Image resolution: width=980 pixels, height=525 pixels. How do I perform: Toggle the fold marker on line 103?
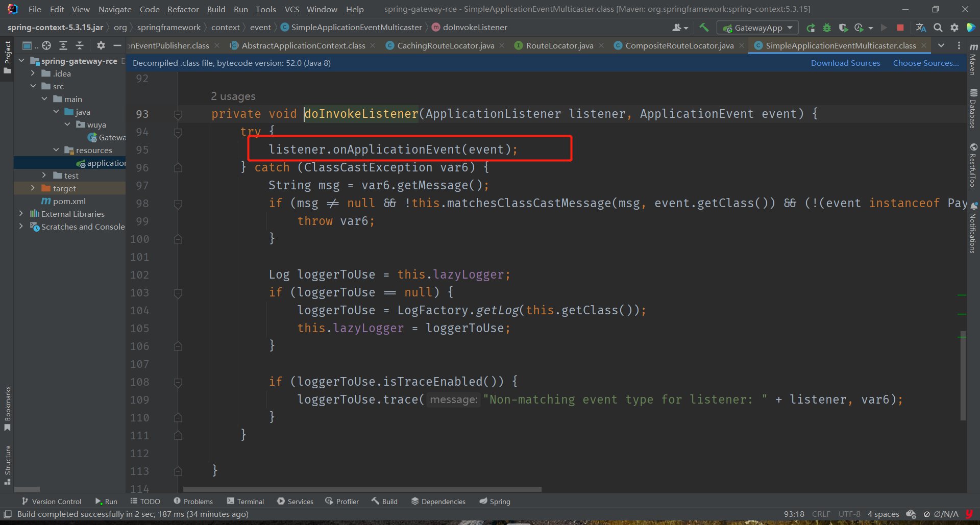[x=178, y=293]
